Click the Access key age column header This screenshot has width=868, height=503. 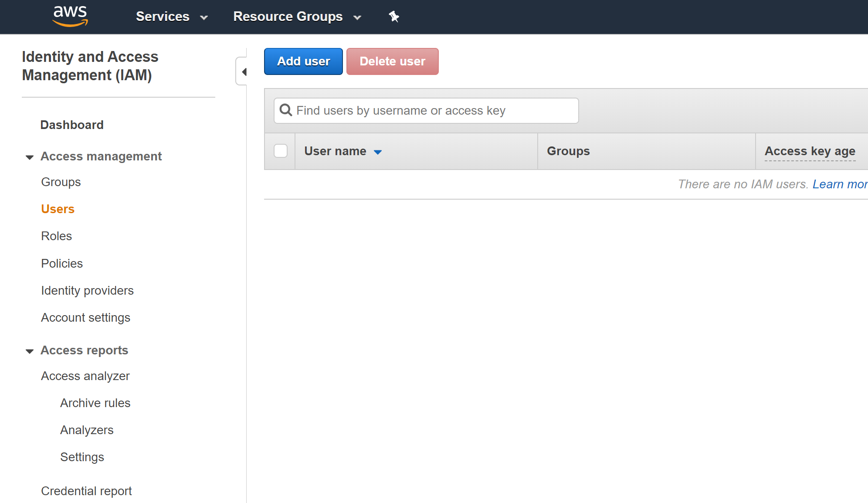[x=810, y=151]
